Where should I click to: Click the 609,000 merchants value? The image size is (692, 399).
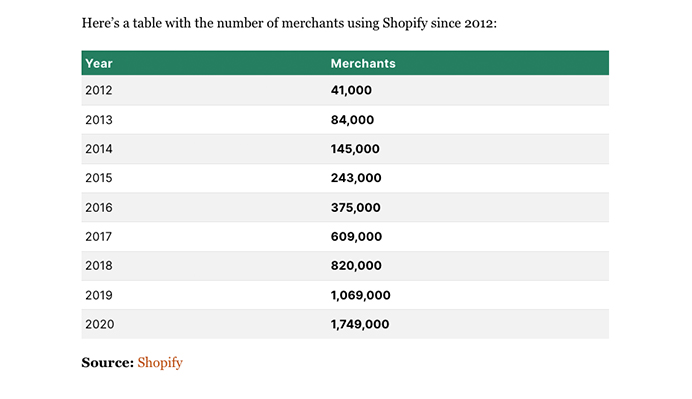356,237
